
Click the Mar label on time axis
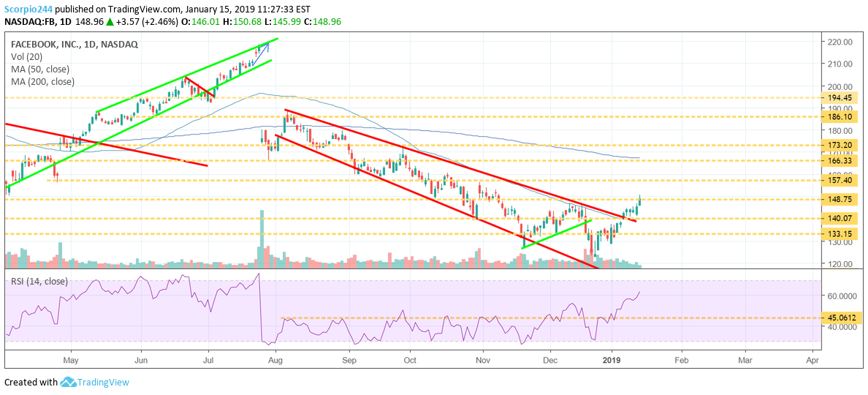tap(745, 359)
